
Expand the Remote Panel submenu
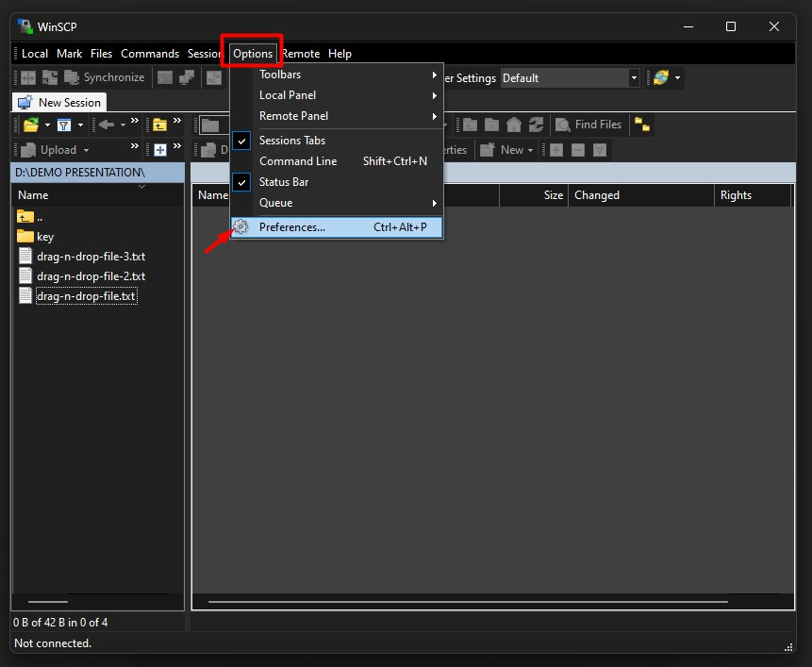(x=337, y=116)
